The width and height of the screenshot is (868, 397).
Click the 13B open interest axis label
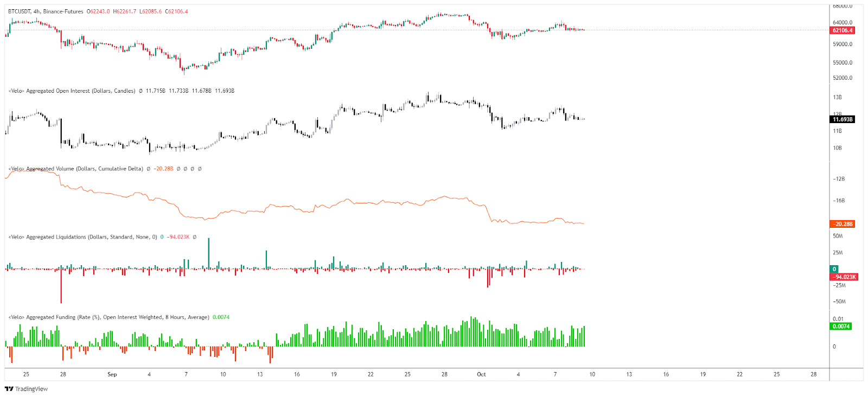tap(837, 98)
